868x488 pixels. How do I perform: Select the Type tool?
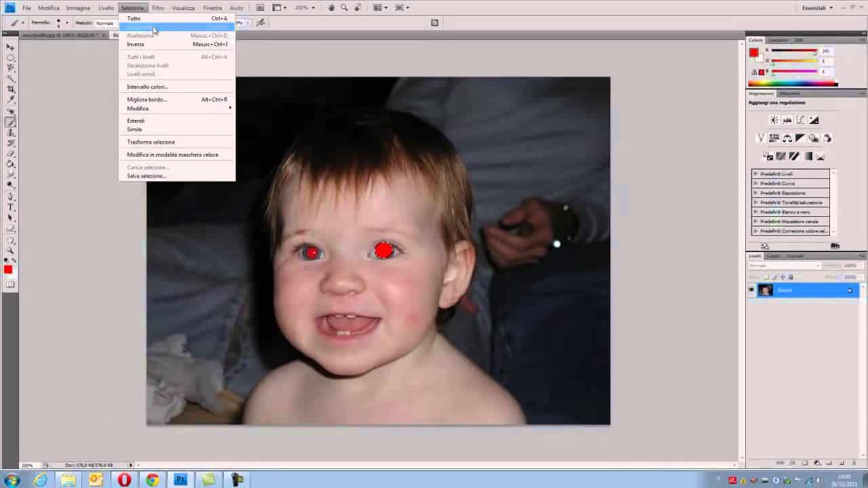coord(10,205)
